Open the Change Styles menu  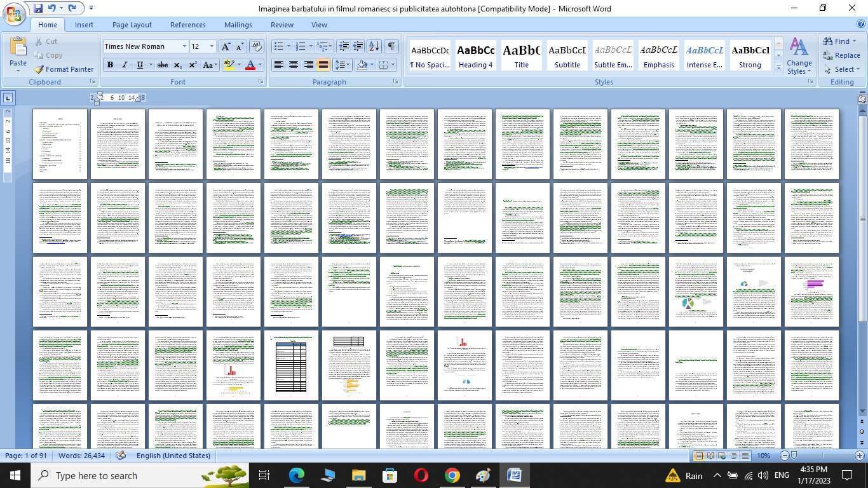point(799,56)
